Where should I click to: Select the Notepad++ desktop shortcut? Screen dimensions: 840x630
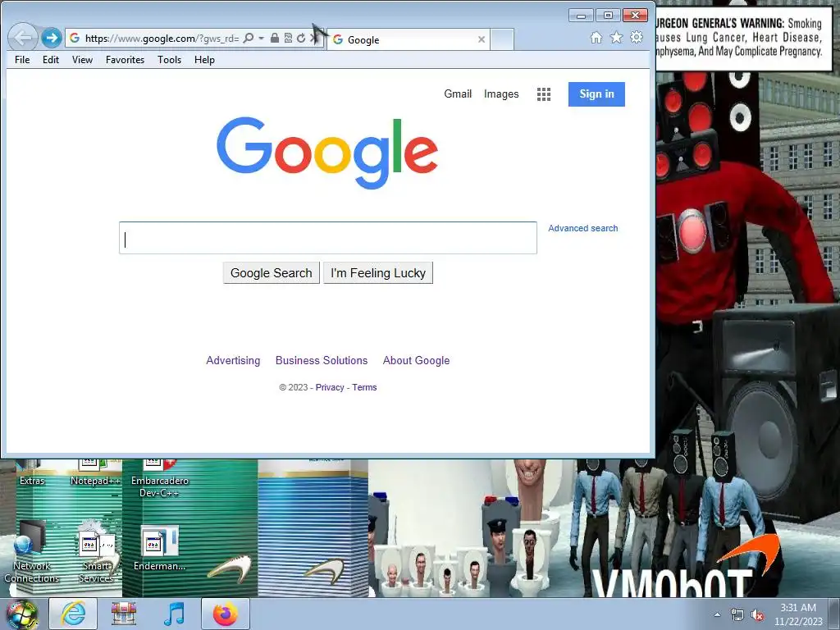click(x=95, y=473)
